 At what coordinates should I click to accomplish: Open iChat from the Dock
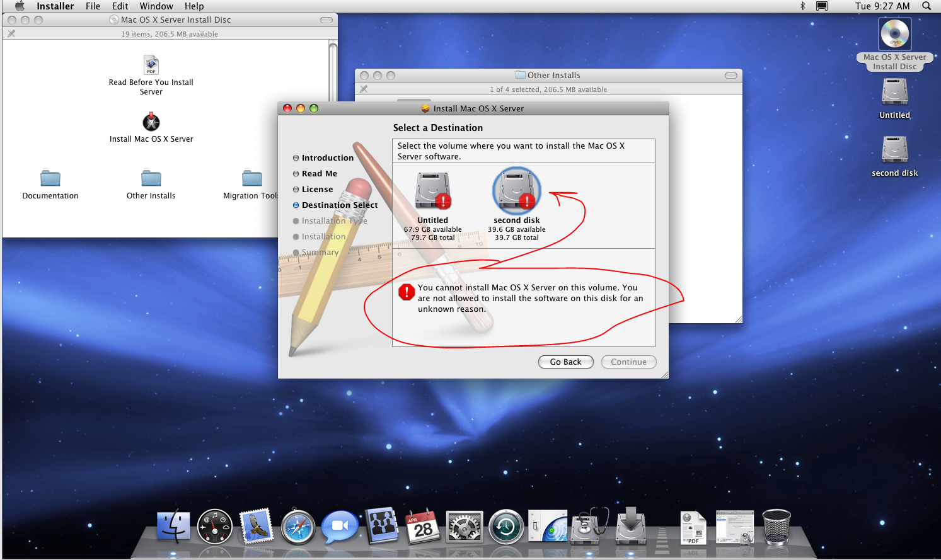[340, 526]
